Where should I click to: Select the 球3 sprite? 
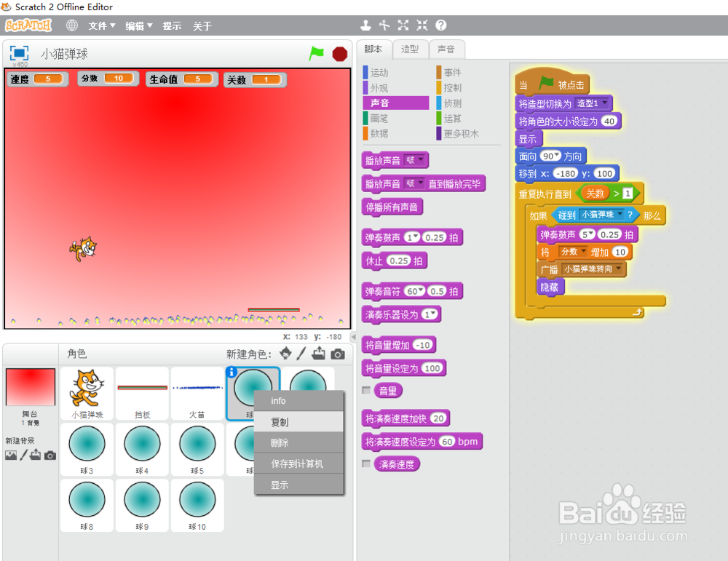coord(87,449)
